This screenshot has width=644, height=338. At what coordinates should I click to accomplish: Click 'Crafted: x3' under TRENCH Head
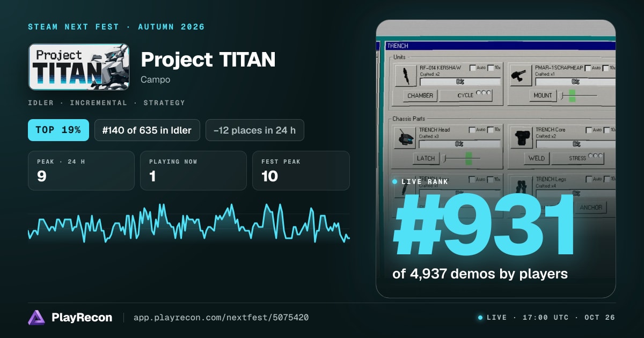coord(430,136)
